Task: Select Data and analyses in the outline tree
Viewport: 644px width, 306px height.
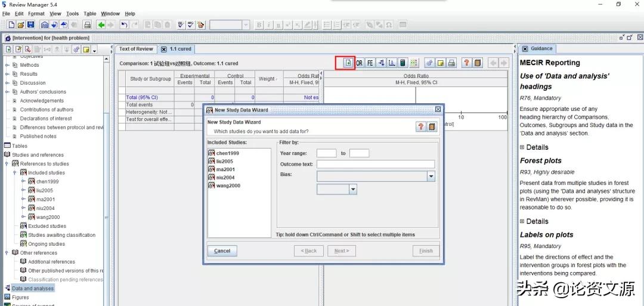Action: pyautogui.click(x=33, y=289)
